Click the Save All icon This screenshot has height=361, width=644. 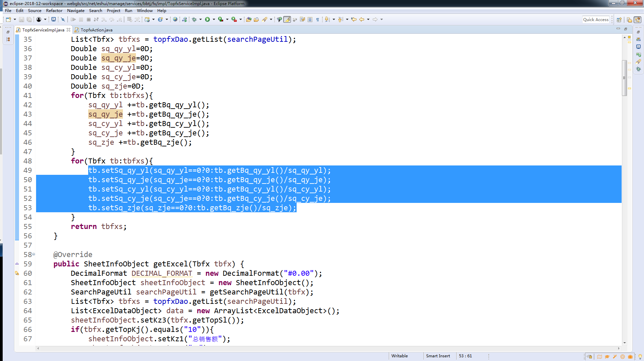click(x=29, y=19)
